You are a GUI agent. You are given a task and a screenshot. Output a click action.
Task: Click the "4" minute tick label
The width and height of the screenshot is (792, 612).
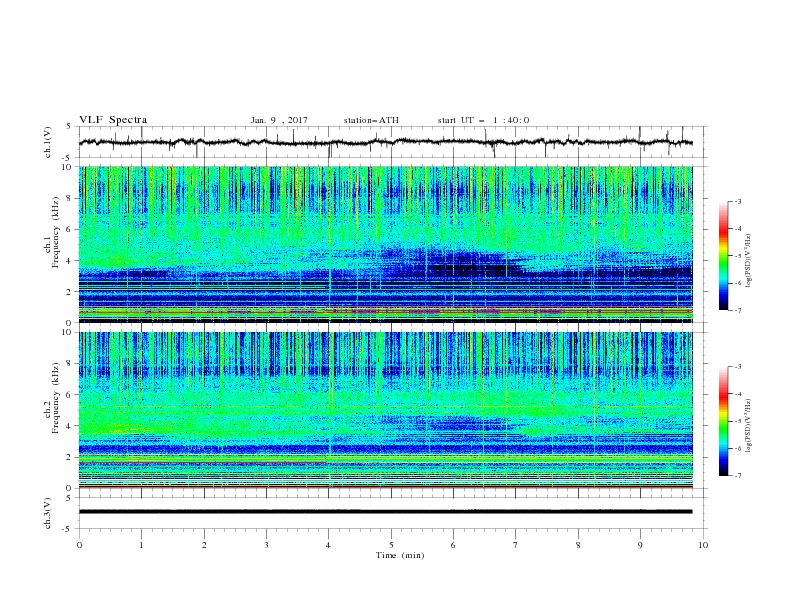329,545
